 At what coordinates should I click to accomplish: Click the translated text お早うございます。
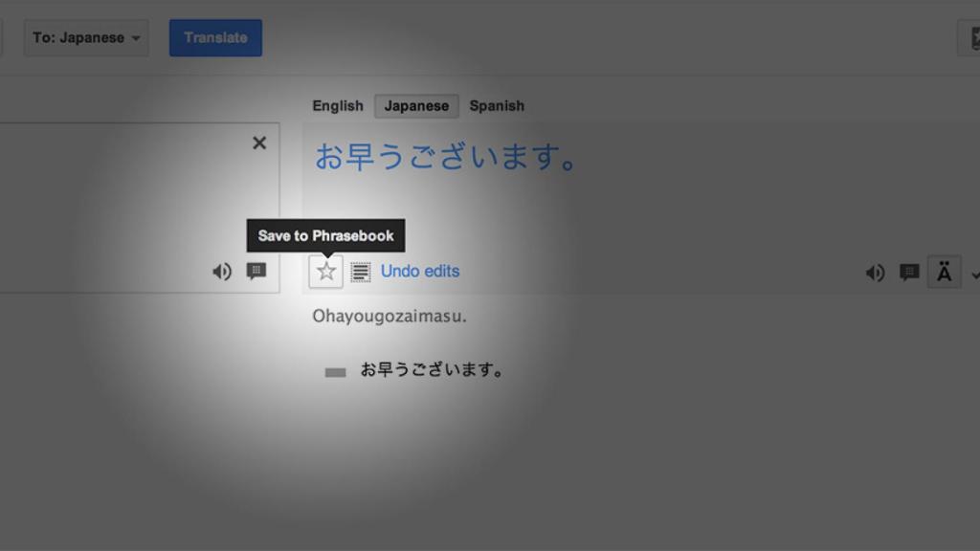click(x=445, y=159)
